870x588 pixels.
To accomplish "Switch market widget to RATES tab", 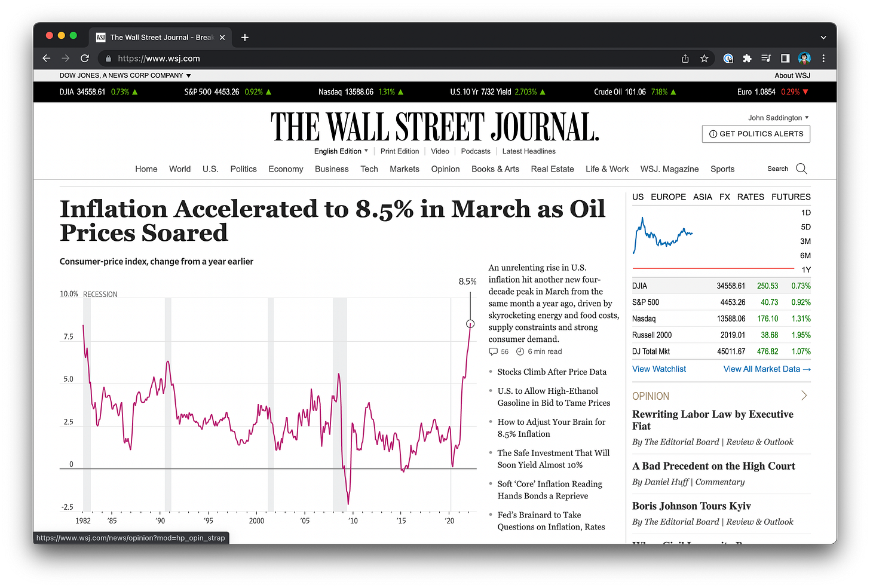I will click(750, 197).
